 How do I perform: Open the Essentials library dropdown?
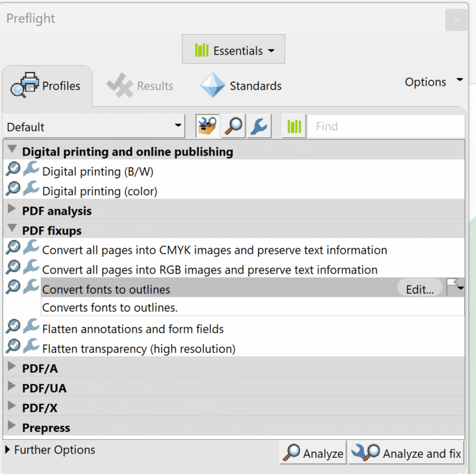(234, 49)
